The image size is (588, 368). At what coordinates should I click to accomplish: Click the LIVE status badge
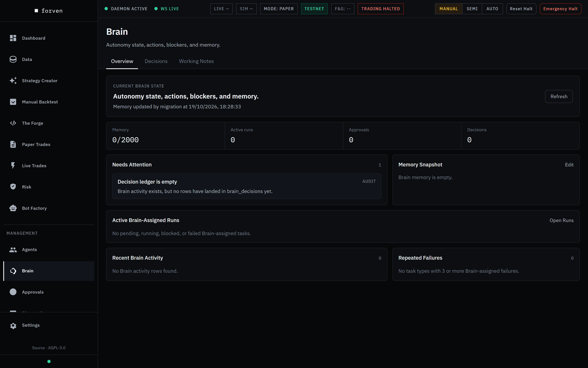(221, 9)
